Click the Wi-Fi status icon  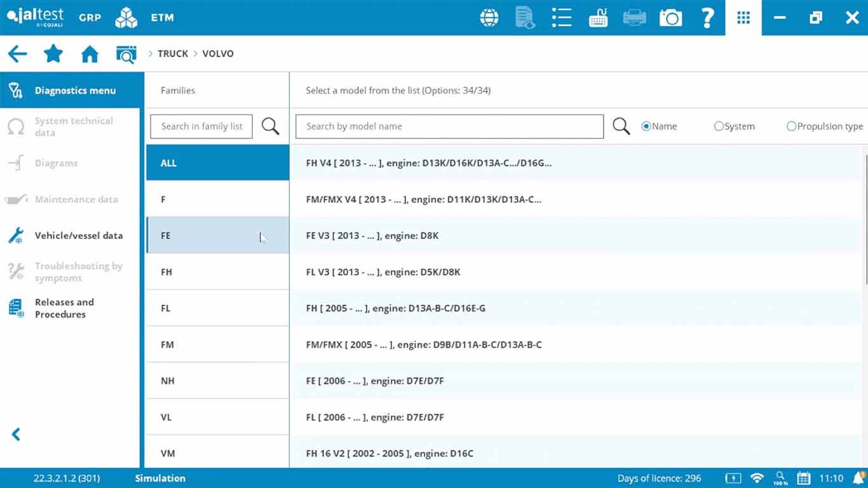point(757,478)
